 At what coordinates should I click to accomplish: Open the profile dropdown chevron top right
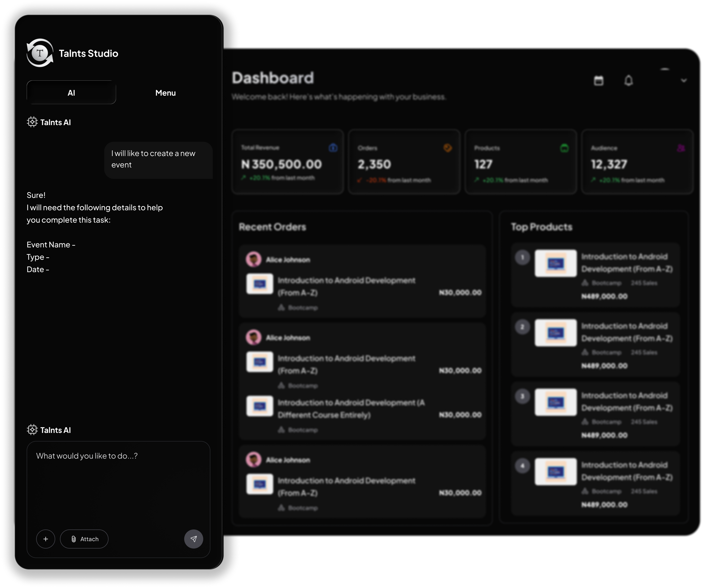684,81
